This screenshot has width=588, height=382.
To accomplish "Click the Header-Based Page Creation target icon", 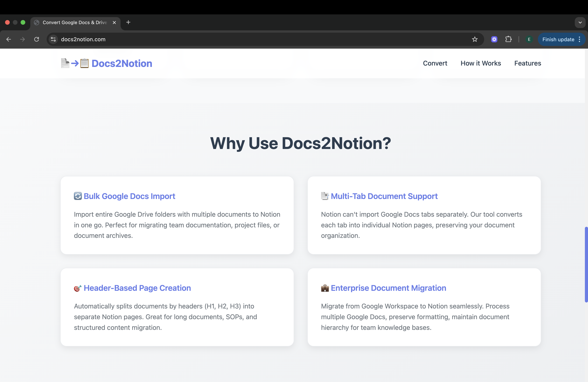I will (x=78, y=288).
